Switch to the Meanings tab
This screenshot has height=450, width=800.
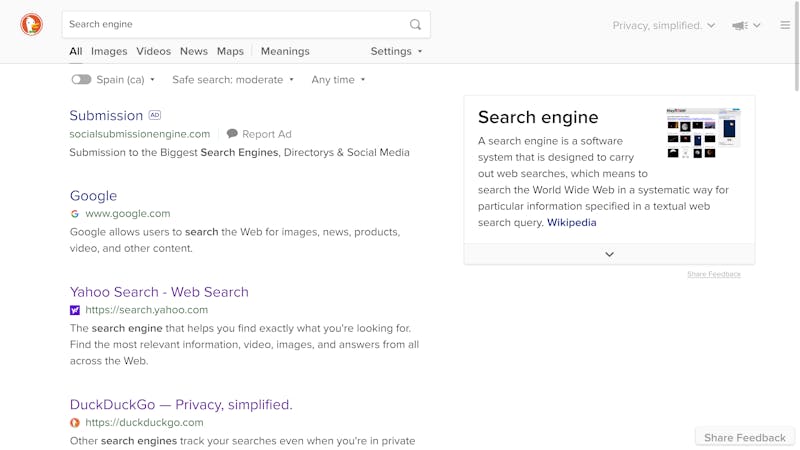pos(285,51)
